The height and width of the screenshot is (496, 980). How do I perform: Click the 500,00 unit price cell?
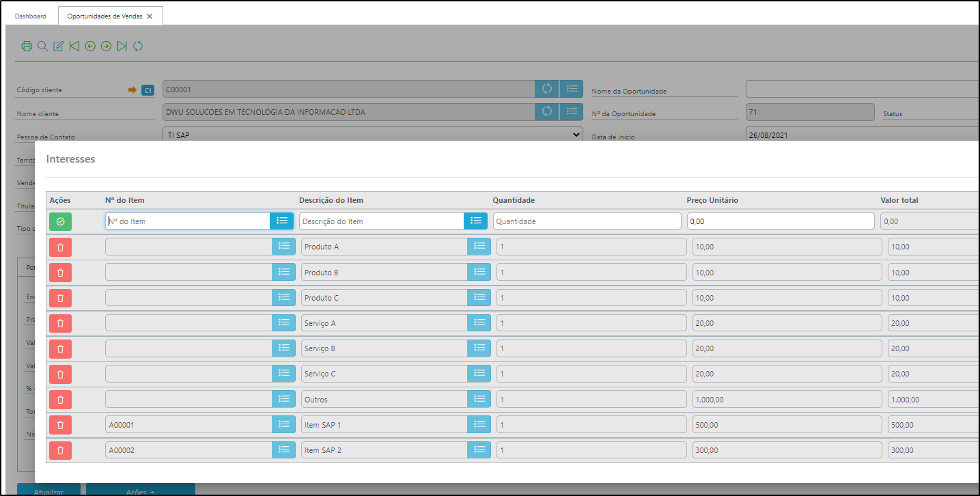coord(787,425)
